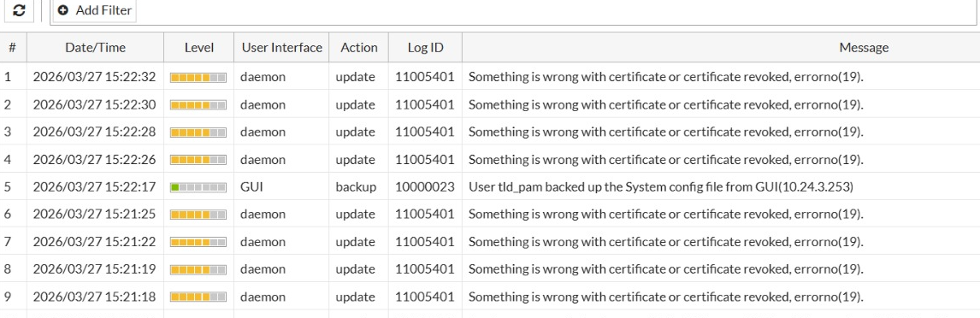This screenshot has height=318, width=980.
Task: Click the Action column header
Action: tap(359, 48)
